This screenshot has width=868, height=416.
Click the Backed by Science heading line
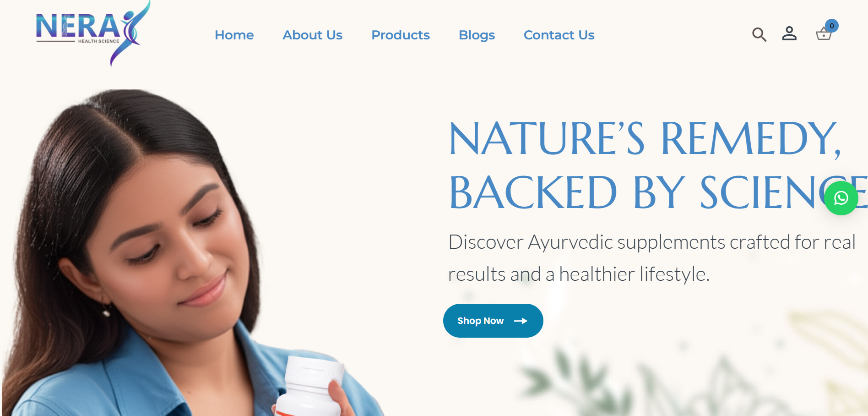click(x=658, y=192)
